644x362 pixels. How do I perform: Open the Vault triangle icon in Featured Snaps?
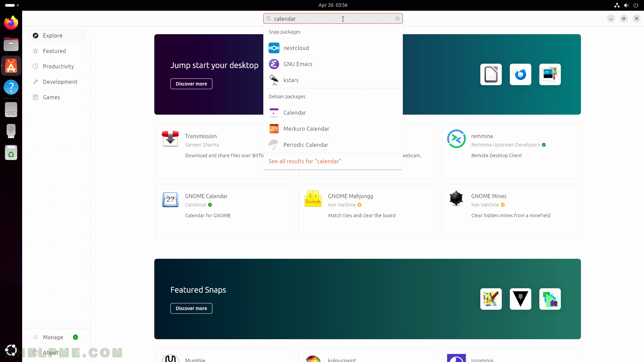pos(521,299)
